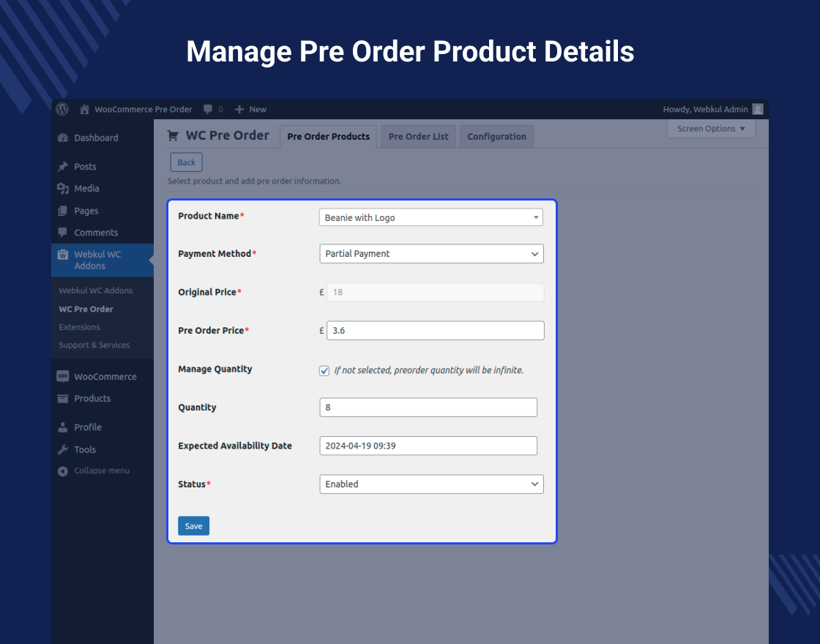The image size is (820, 644).
Task: Open the comments bubble in admin bar
Action: (208, 109)
